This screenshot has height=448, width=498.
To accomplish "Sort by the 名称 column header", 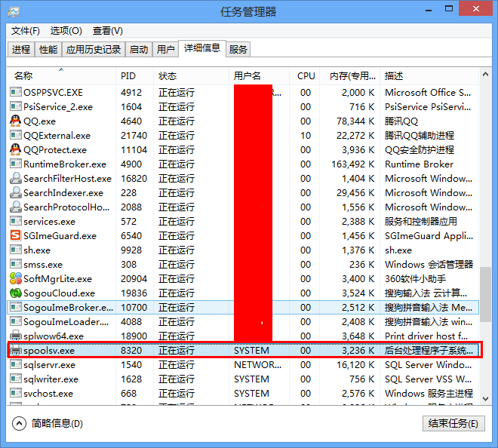I will (x=62, y=76).
